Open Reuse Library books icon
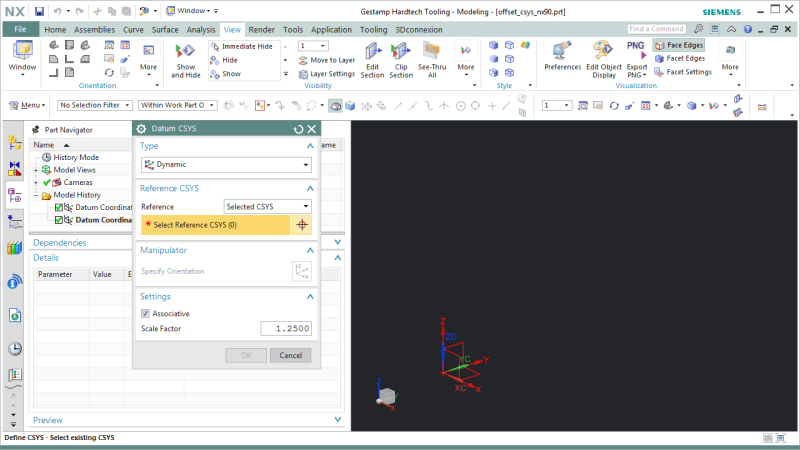 tap(15, 247)
